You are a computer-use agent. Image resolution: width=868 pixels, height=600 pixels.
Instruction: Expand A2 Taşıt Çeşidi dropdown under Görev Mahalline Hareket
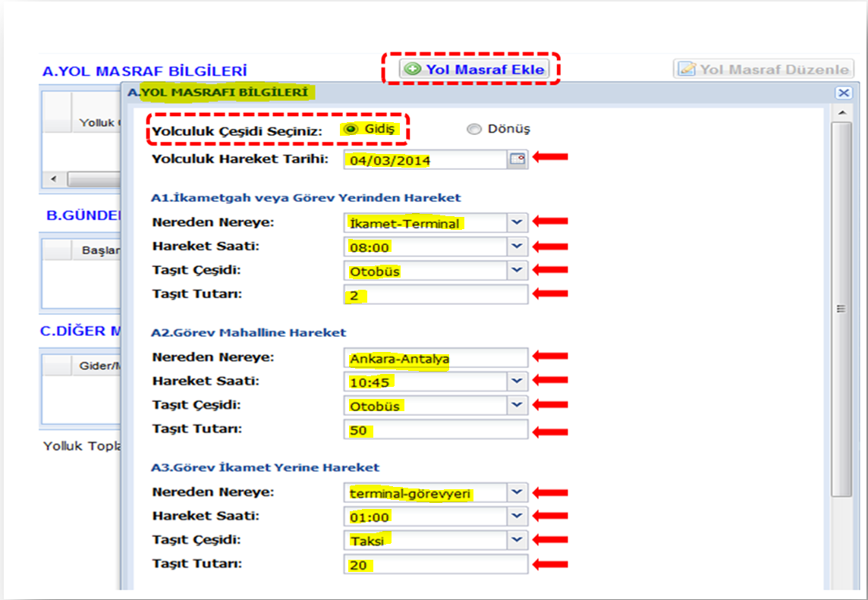[x=517, y=405]
